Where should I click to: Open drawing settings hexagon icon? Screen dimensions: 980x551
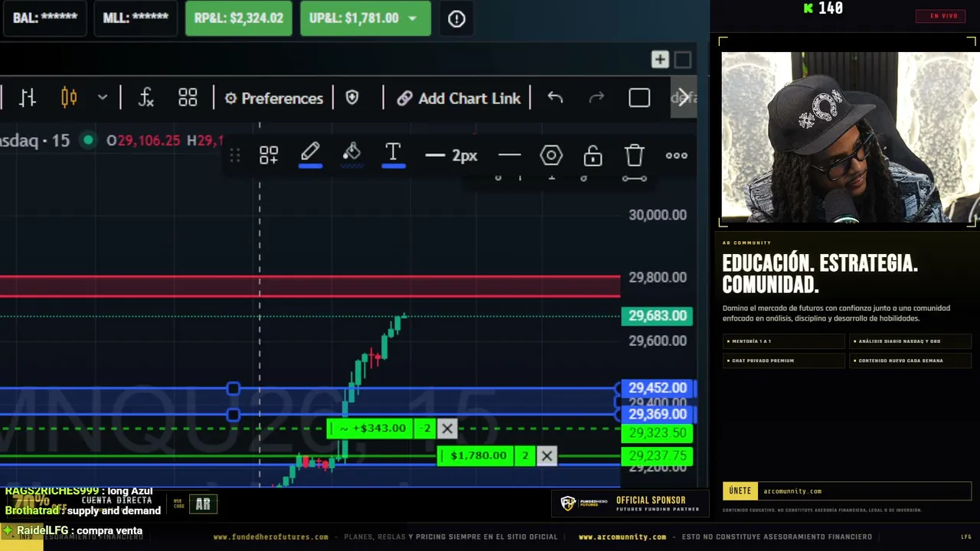(x=551, y=155)
